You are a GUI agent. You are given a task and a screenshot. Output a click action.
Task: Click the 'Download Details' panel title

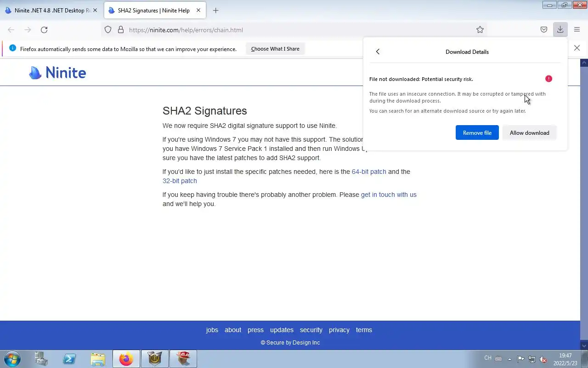[467, 52]
